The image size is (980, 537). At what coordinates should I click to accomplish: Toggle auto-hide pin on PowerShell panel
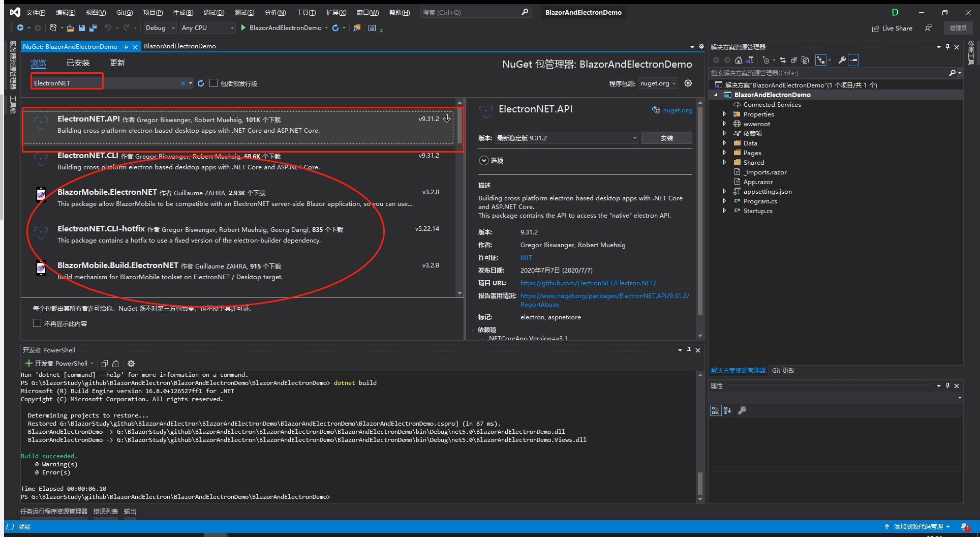click(689, 350)
